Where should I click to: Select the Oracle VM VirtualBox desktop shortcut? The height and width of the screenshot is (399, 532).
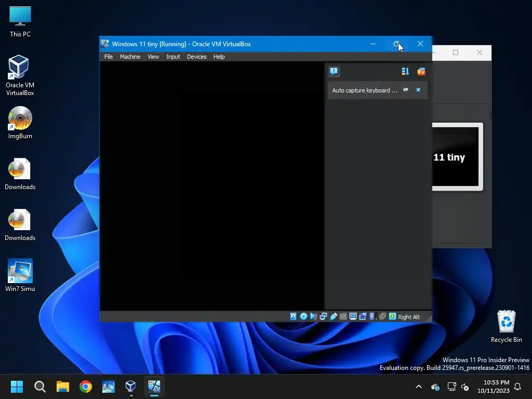pos(20,75)
